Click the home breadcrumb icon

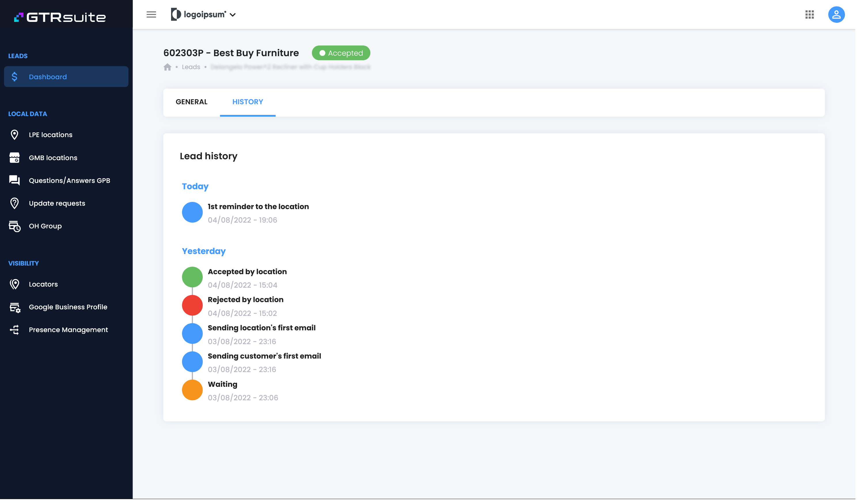pyautogui.click(x=167, y=67)
